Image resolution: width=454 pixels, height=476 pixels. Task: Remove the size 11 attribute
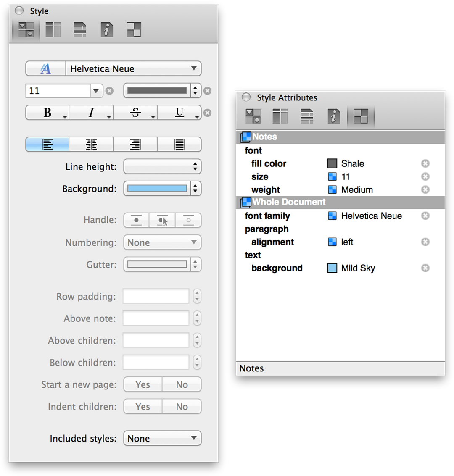click(425, 177)
